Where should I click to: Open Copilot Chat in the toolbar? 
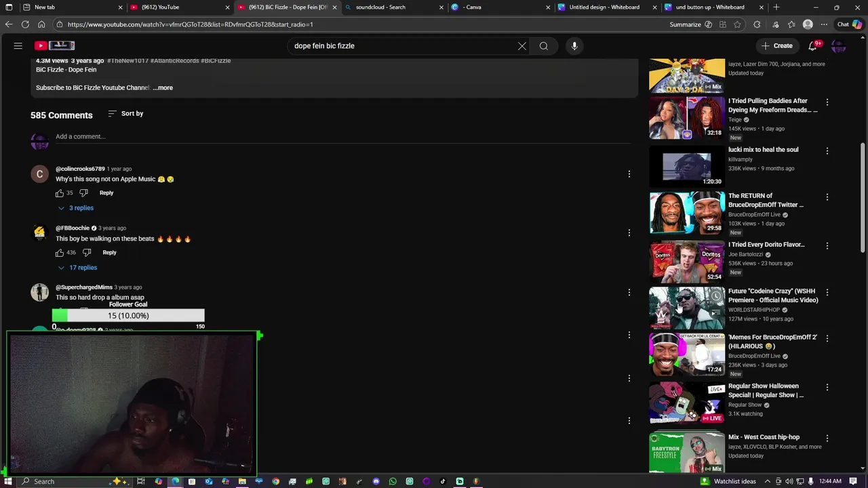(x=850, y=24)
